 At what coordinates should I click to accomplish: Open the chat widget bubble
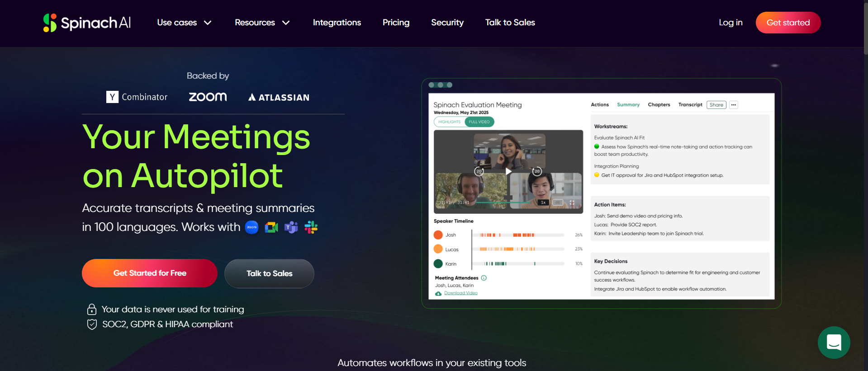point(834,342)
